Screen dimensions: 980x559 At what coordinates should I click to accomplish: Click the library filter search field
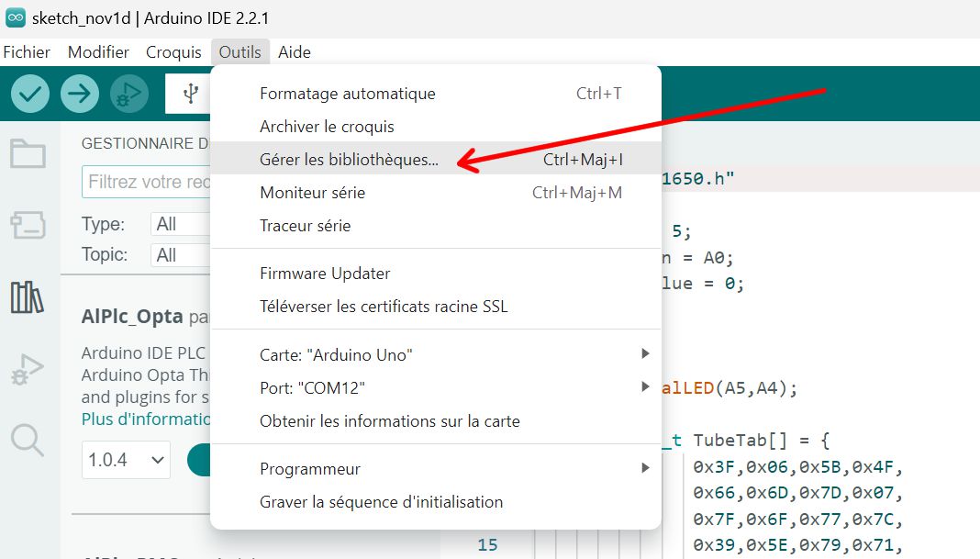coord(146,182)
